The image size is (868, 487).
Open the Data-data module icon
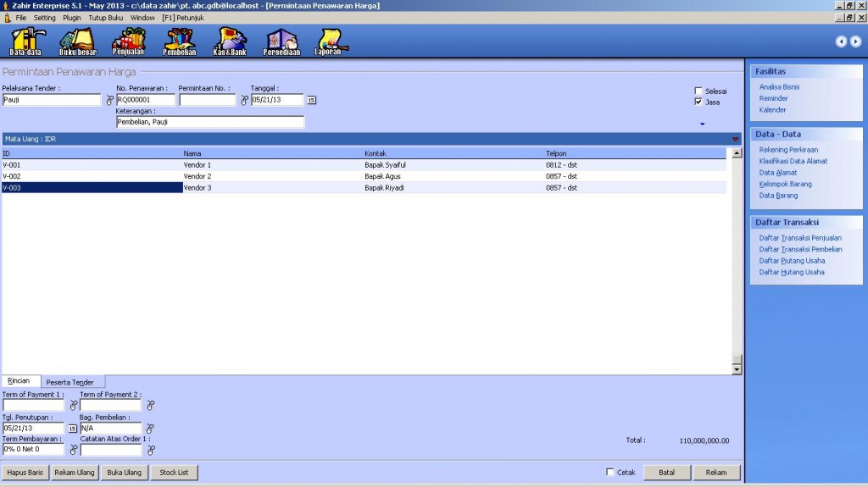(x=25, y=41)
